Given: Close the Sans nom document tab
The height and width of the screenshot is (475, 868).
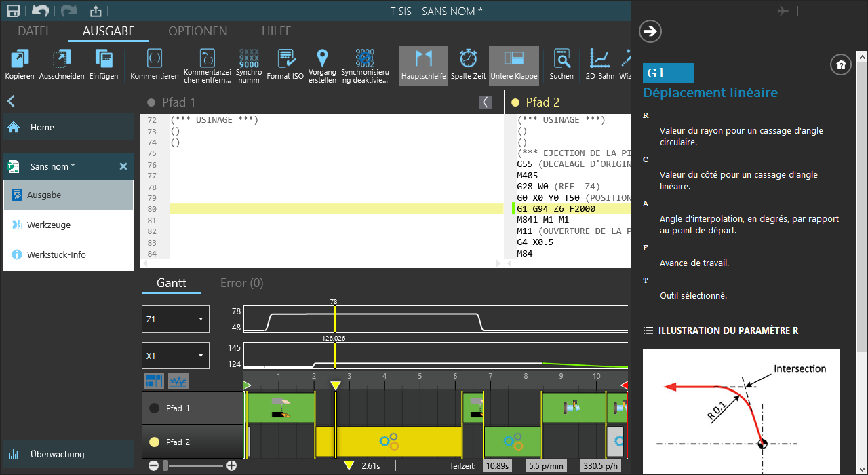Looking at the screenshot, I should [123, 166].
